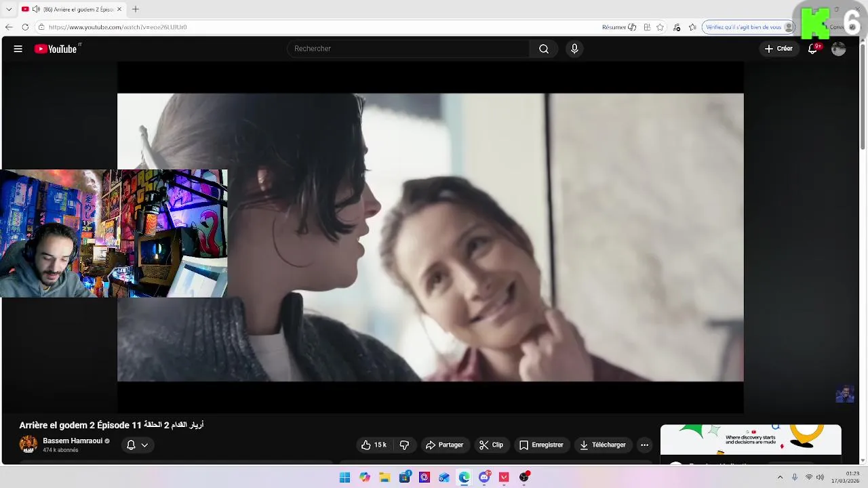Open the browser extensions icon
This screenshot has width=868, height=488.
point(677,27)
